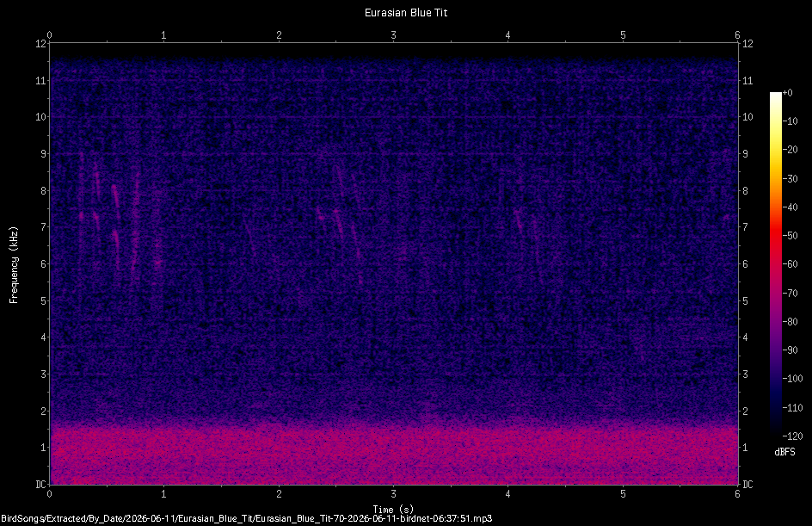Click the "Time (s)" axis label

click(393, 510)
